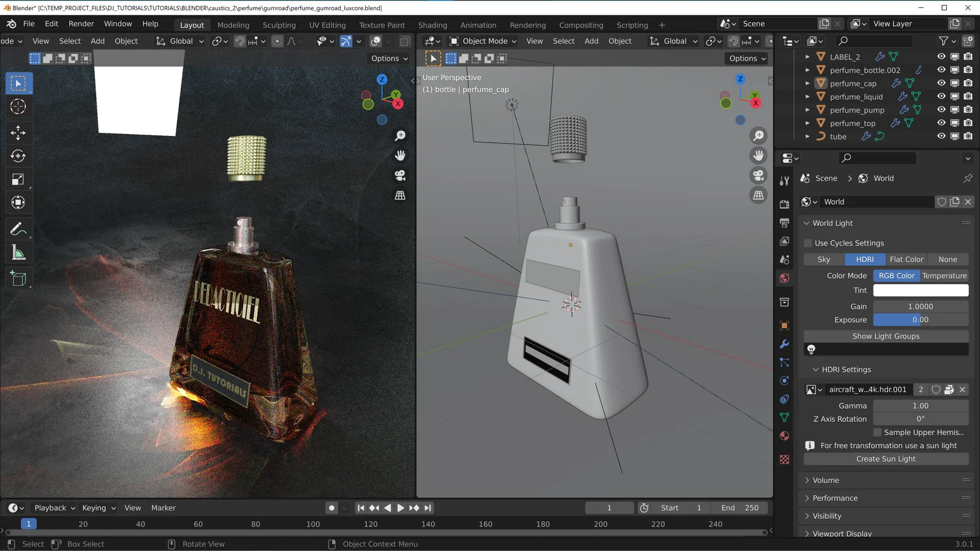
Task: Collapse the World Light section
Action: point(806,223)
